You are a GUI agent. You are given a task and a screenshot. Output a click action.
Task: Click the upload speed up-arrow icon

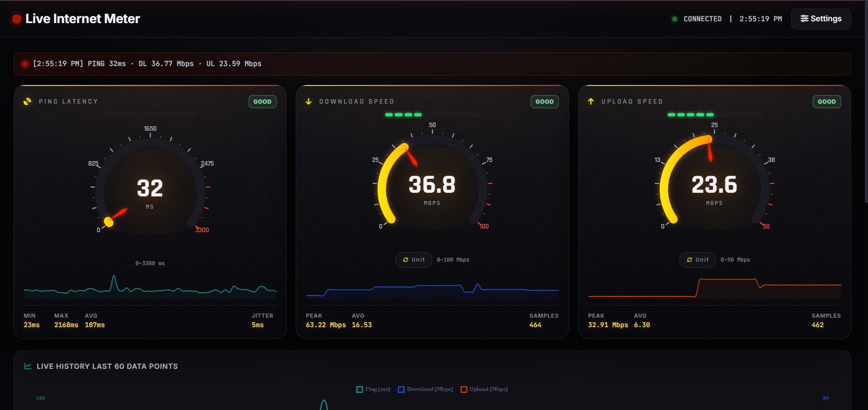point(591,101)
